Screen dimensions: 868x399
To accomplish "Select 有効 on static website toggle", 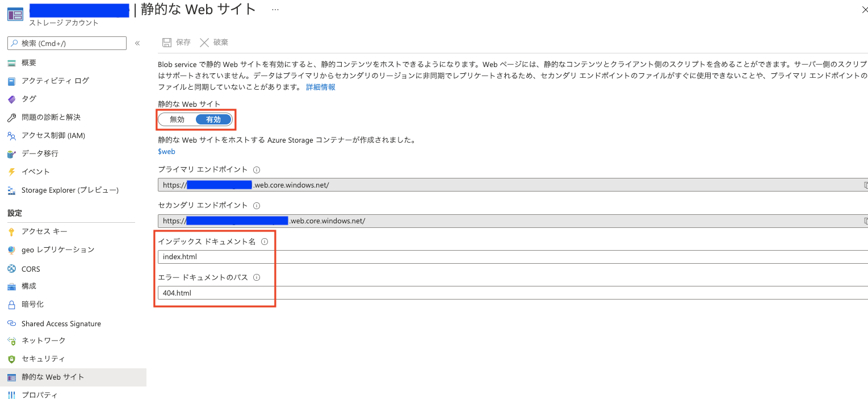I will coord(213,119).
